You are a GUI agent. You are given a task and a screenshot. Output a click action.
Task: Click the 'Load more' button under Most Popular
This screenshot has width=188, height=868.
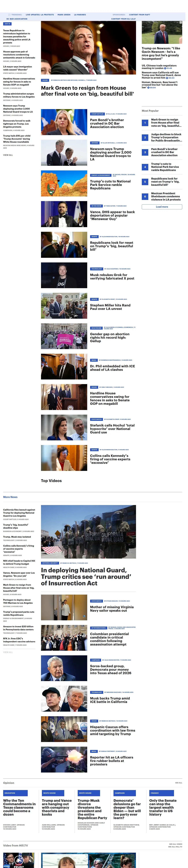(162, 207)
